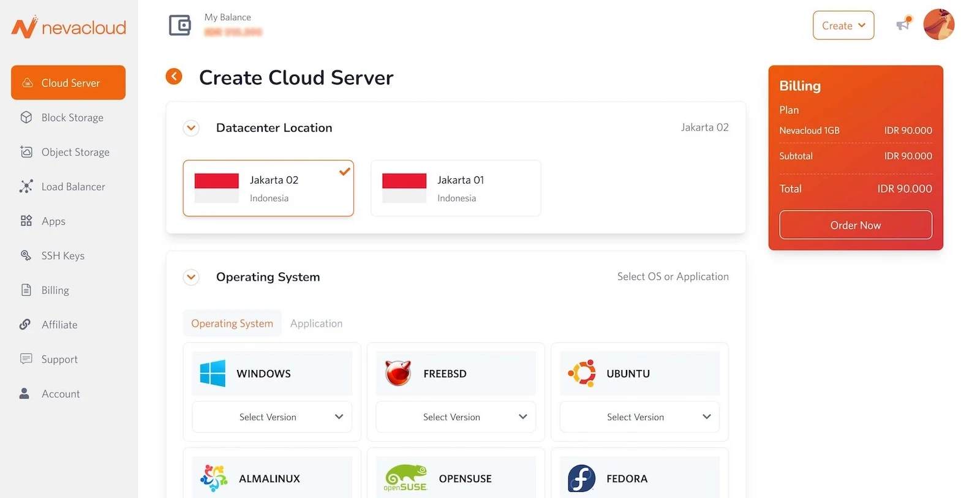Click the Jakarta 02 selected checkmark
980x498 pixels.
(x=345, y=172)
